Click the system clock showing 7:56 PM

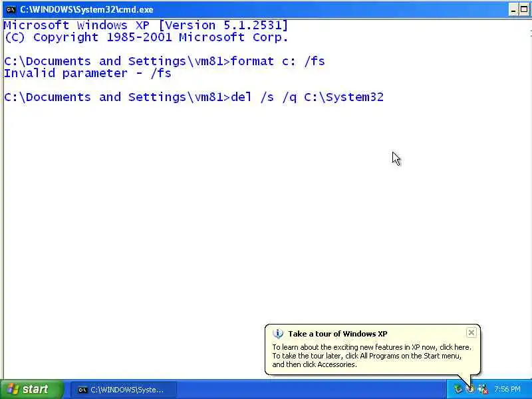507,389
